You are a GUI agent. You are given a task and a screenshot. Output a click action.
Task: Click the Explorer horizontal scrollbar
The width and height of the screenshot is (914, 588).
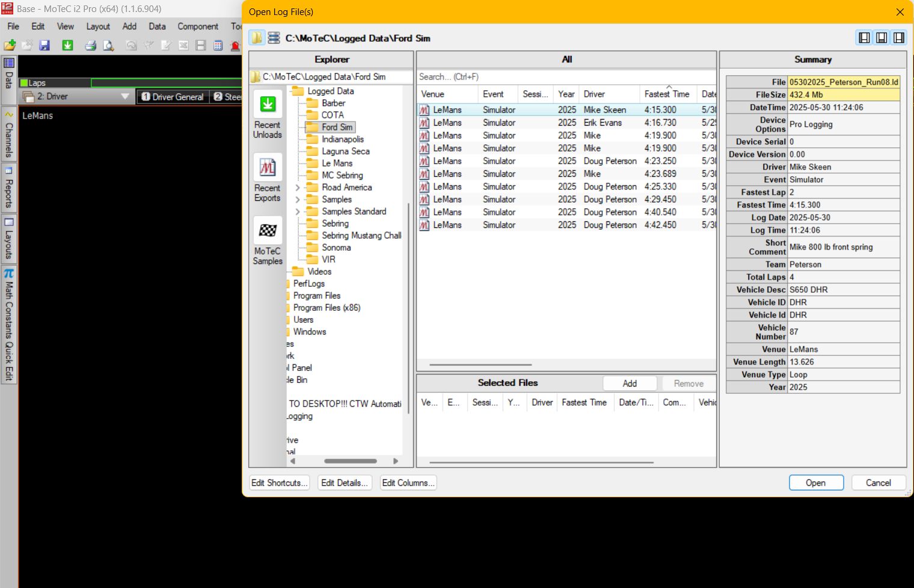coord(350,461)
